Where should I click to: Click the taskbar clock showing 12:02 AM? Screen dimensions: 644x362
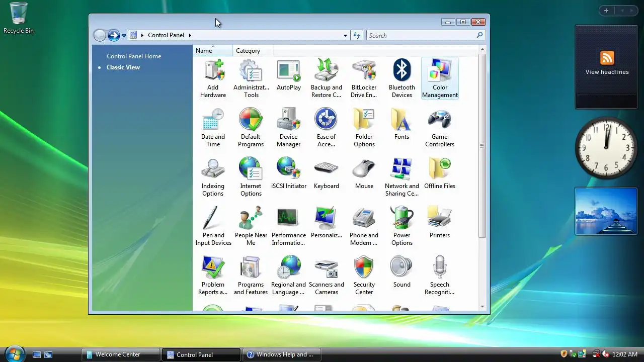tap(624, 354)
